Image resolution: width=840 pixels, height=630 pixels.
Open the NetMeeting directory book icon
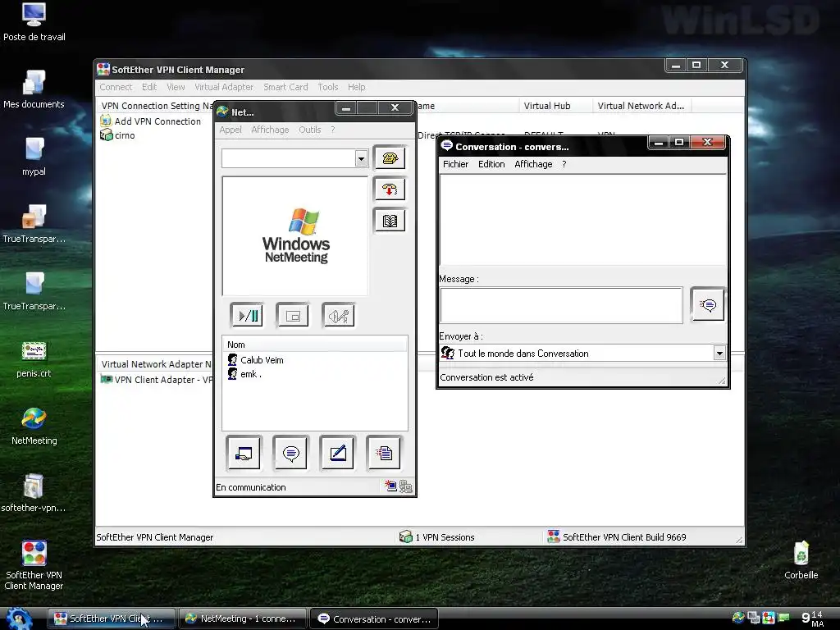(390, 220)
